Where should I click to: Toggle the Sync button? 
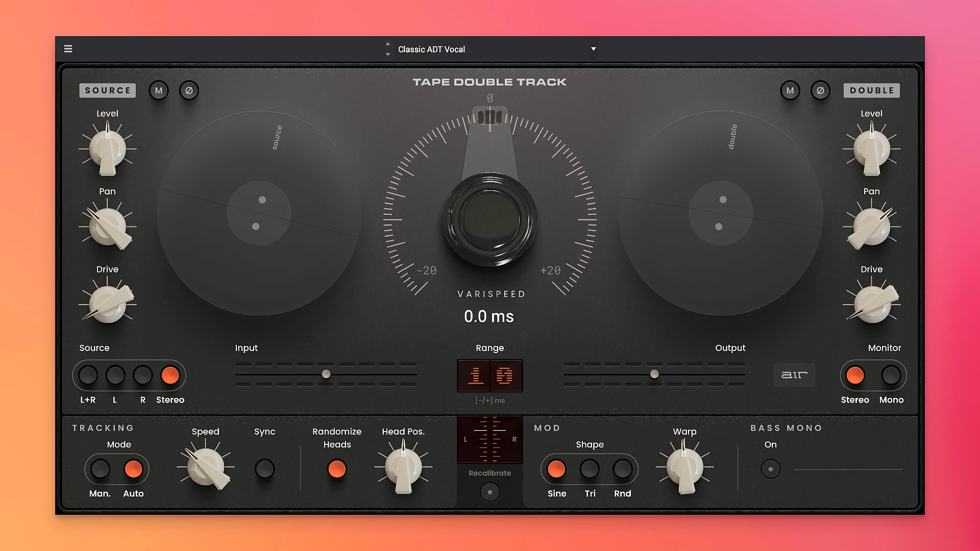[x=264, y=469]
